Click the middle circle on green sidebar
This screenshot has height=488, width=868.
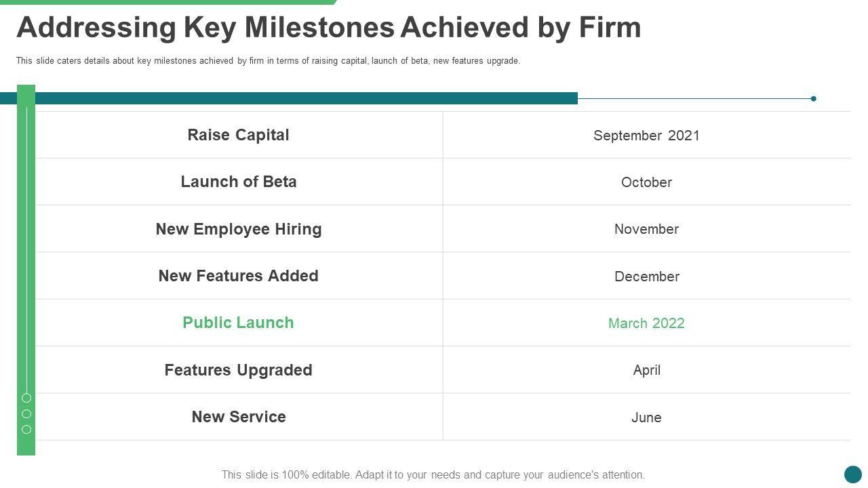tap(26, 413)
